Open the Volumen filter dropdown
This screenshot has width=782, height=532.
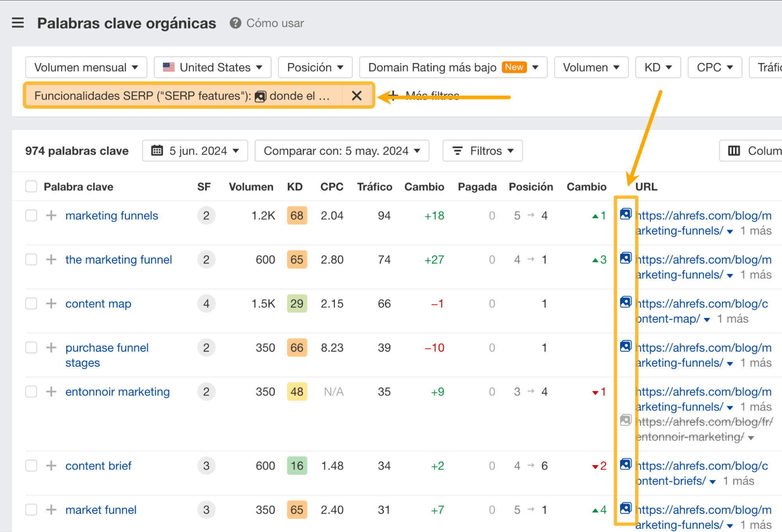pyautogui.click(x=591, y=67)
